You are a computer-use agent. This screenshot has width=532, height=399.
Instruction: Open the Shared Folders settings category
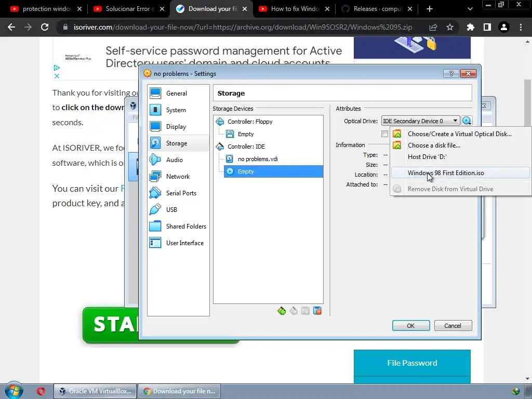point(178,227)
